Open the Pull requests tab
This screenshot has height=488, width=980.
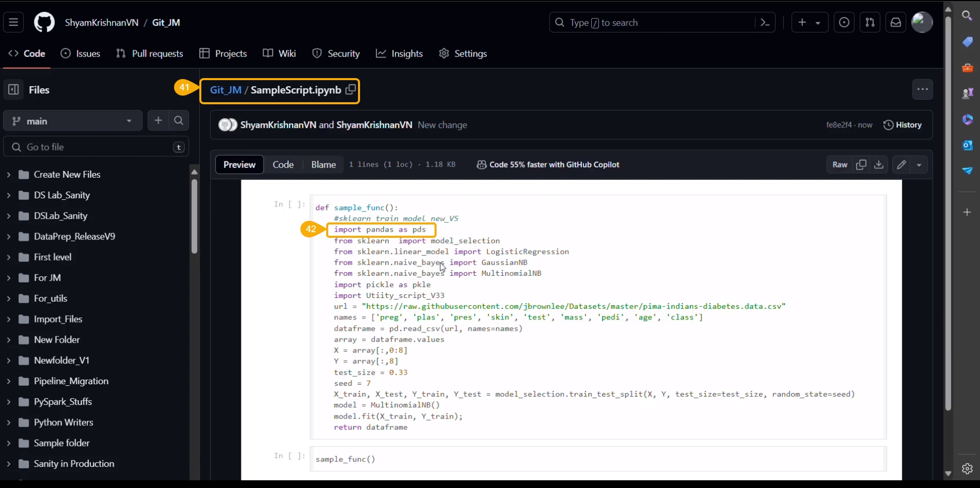[x=150, y=53]
